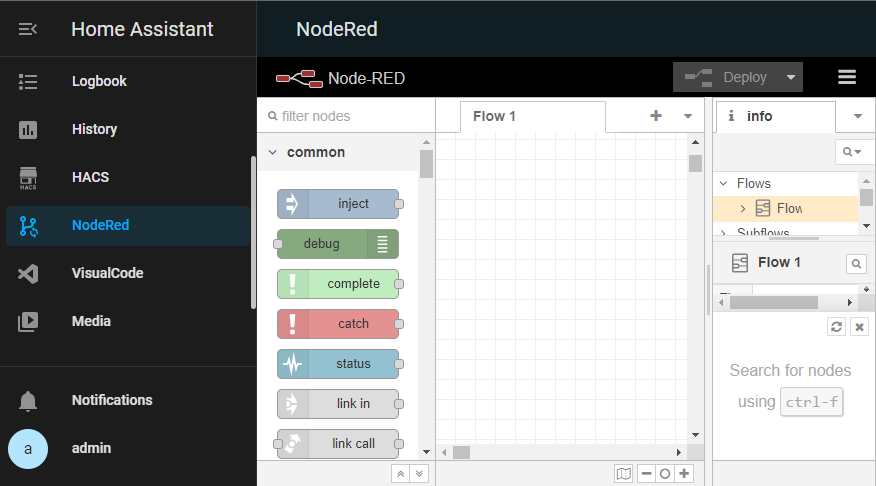
Task: Open the Deploy options dropdown arrow
Action: point(791,77)
